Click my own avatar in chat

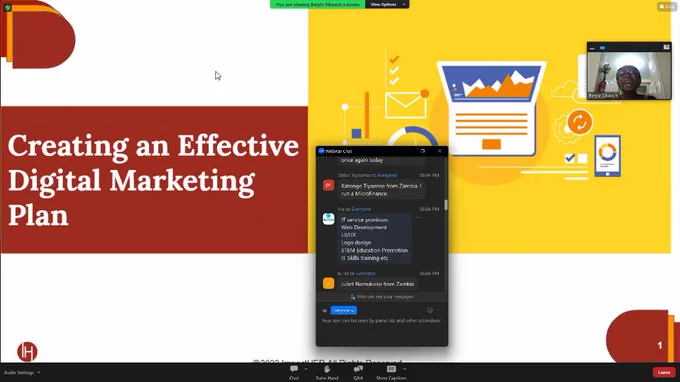pyautogui.click(x=328, y=219)
